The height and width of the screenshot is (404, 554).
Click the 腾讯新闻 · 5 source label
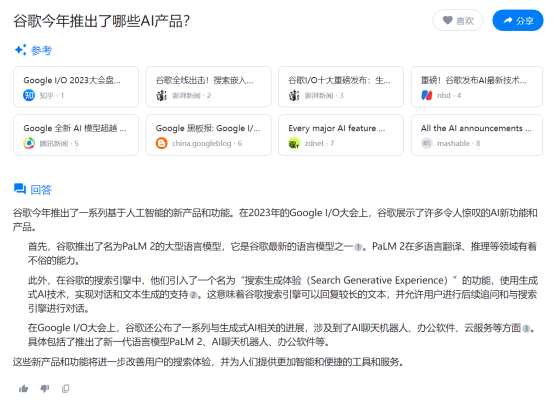(59, 143)
